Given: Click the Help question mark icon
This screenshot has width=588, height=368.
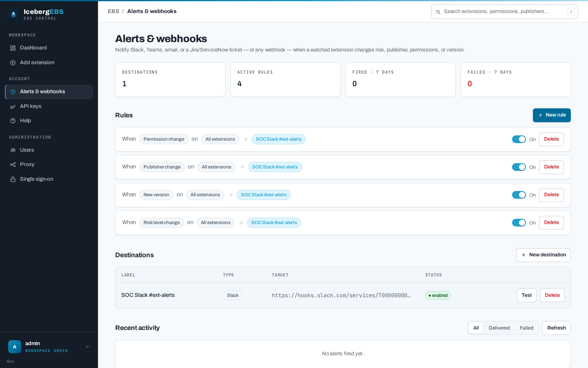Looking at the screenshot, I should pyautogui.click(x=13, y=121).
